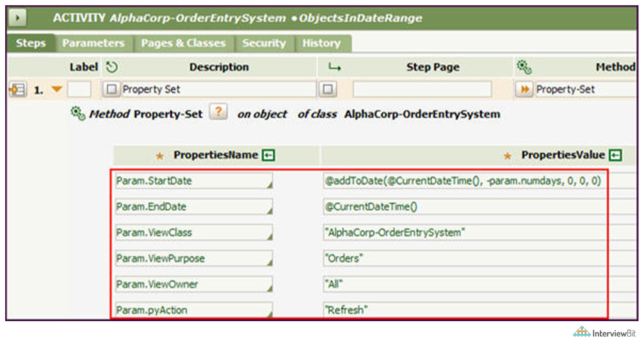Edit the @addToDate expression value field

(479, 181)
